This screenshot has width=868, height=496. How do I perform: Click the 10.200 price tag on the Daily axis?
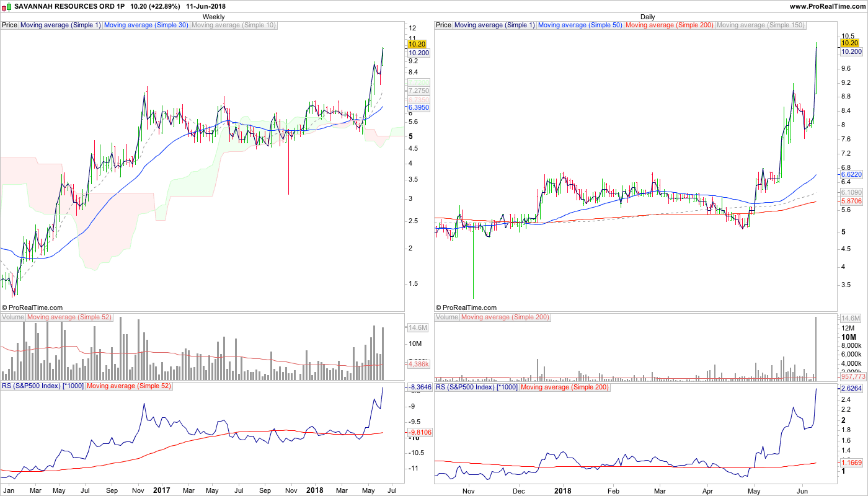[851, 52]
